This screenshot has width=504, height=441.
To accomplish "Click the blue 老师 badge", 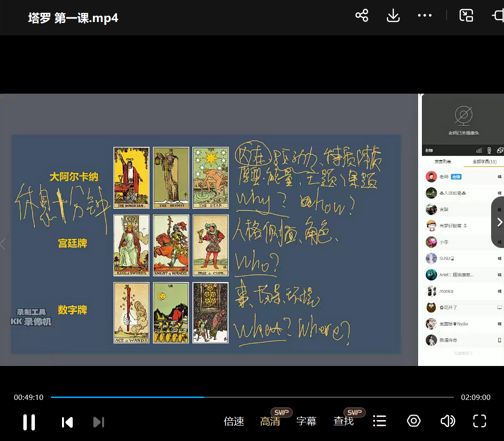I will click(x=456, y=177).
